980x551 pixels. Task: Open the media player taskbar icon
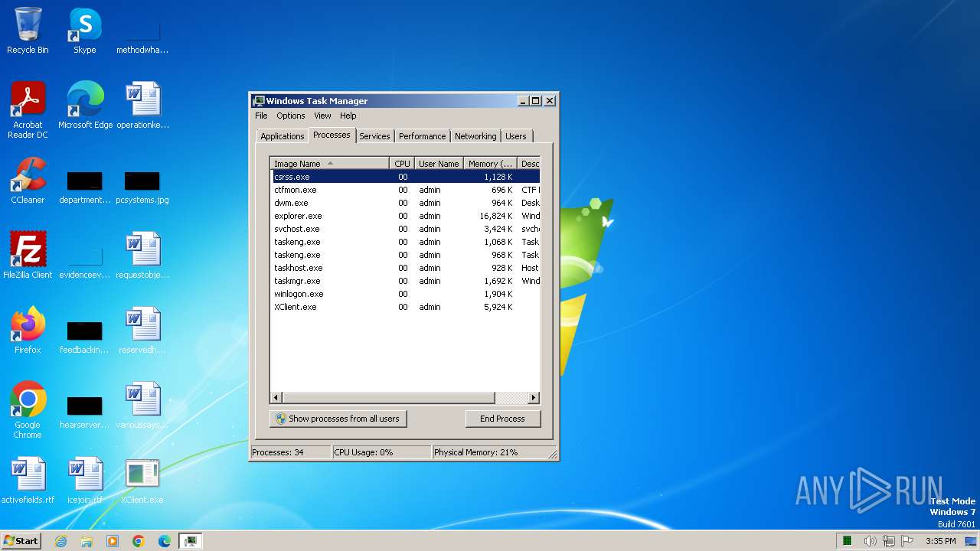[x=113, y=541]
